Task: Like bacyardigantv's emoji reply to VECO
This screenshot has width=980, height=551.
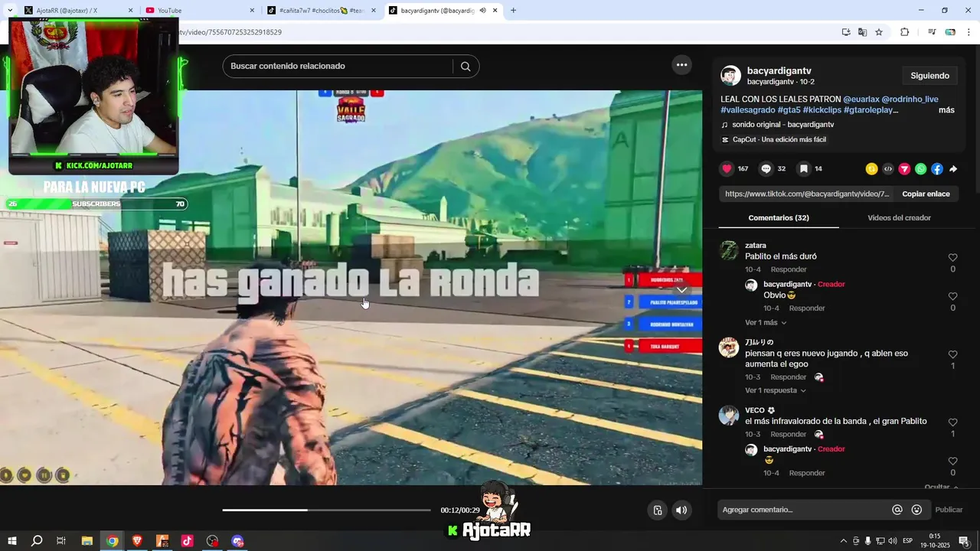Action: [x=952, y=461]
